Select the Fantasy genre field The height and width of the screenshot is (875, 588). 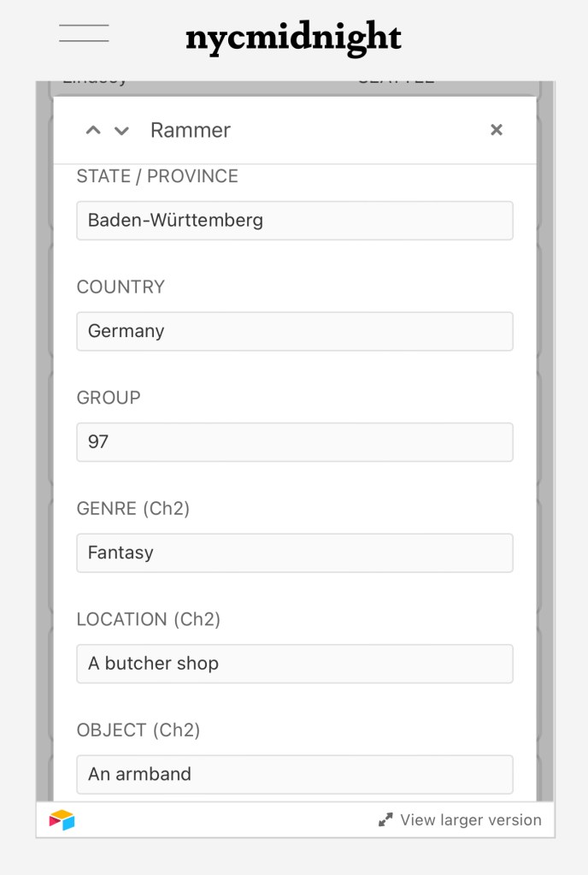(x=295, y=553)
